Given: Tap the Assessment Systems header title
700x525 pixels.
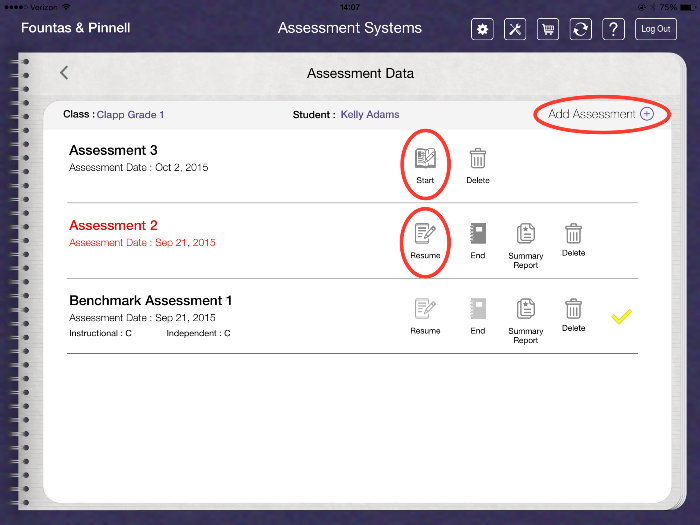Looking at the screenshot, I should (350, 28).
